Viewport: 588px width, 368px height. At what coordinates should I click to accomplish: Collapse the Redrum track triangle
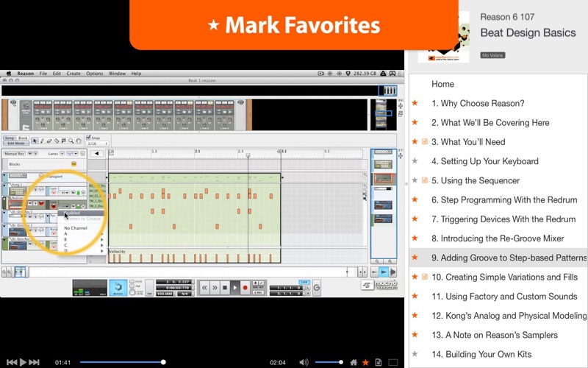(4, 199)
